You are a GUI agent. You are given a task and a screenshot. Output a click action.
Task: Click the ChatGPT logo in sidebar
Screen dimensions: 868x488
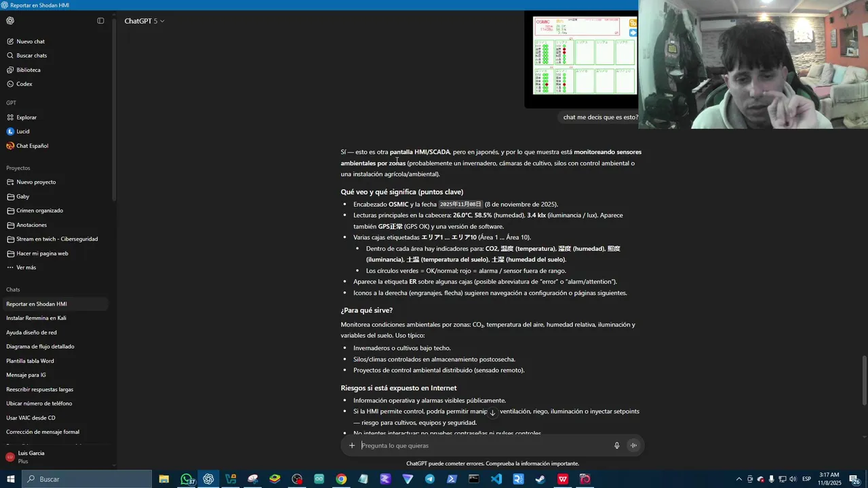[x=10, y=21]
